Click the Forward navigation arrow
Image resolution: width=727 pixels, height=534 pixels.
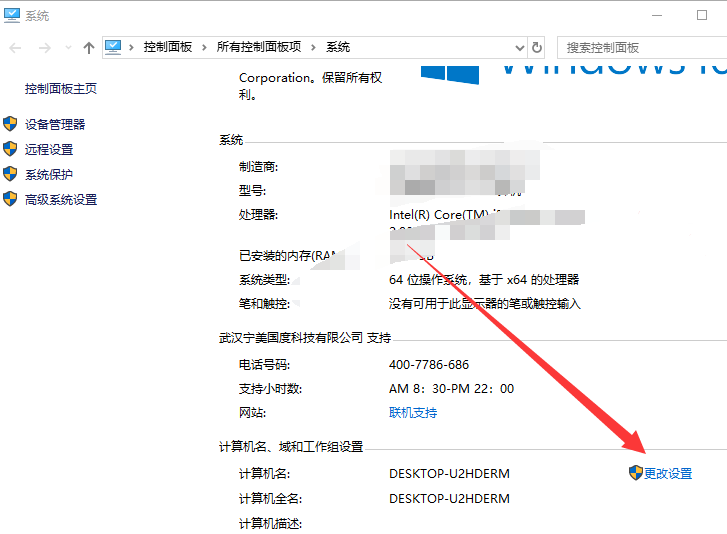point(44,47)
